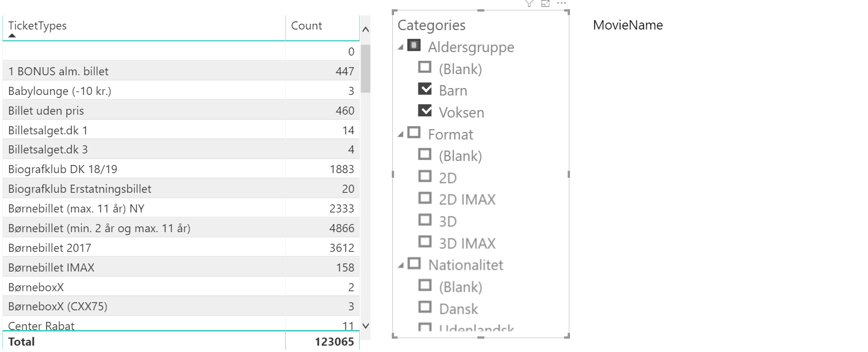Check the (Blank) box under Format
Screen dimensions: 868x352
coord(425,154)
